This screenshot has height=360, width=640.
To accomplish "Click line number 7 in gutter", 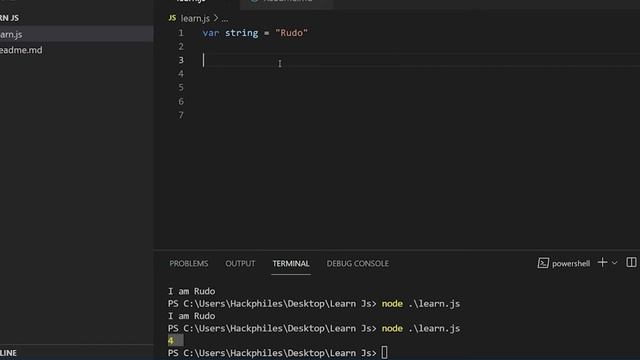I will [x=181, y=115].
